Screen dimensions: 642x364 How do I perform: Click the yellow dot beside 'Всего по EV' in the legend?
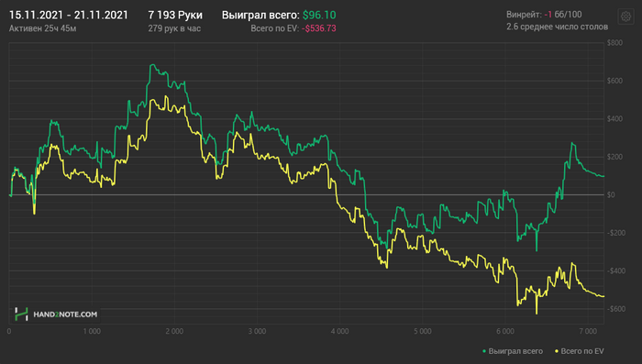coord(557,351)
